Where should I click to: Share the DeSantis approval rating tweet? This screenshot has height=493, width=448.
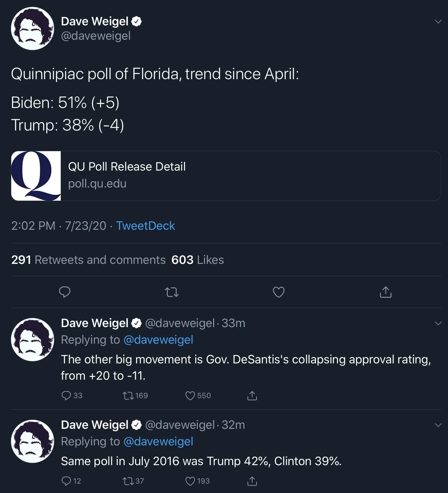click(x=252, y=396)
